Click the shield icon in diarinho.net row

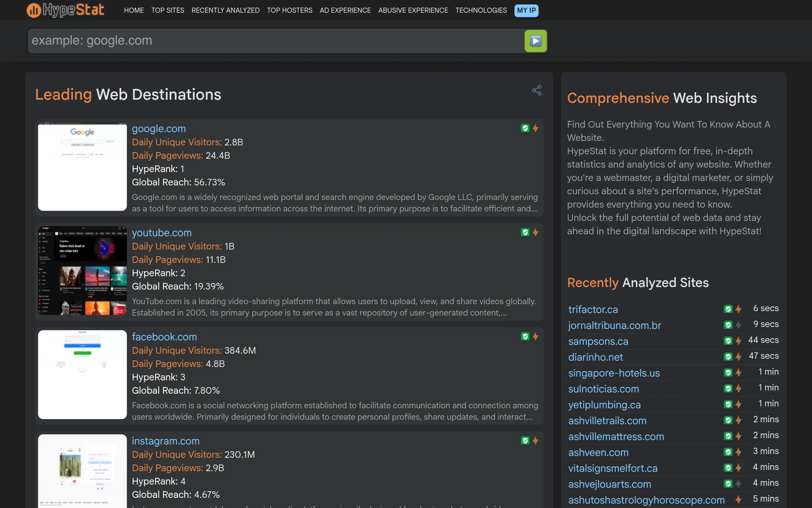pyautogui.click(x=728, y=357)
